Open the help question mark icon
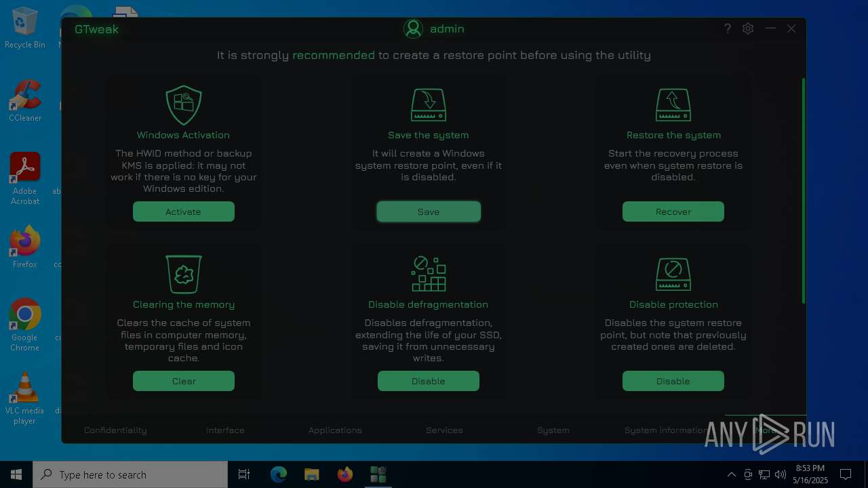This screenshot has width=868, height=488. point(727,28)
